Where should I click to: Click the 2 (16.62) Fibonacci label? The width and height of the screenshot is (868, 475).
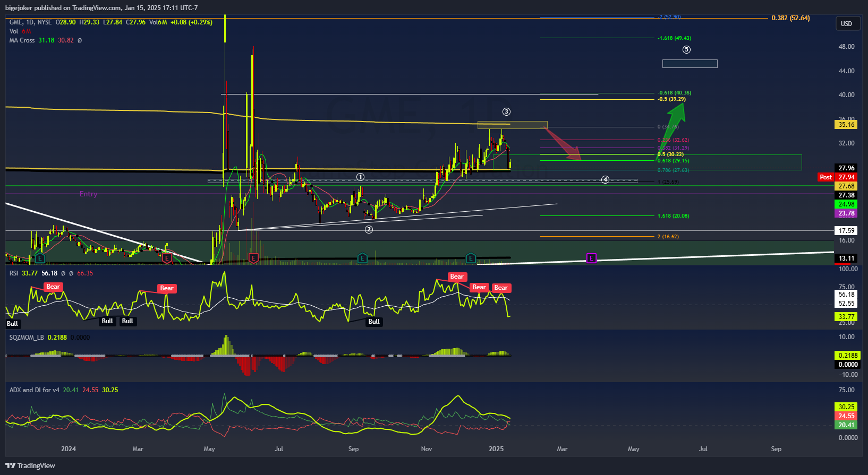coord(668,237)
